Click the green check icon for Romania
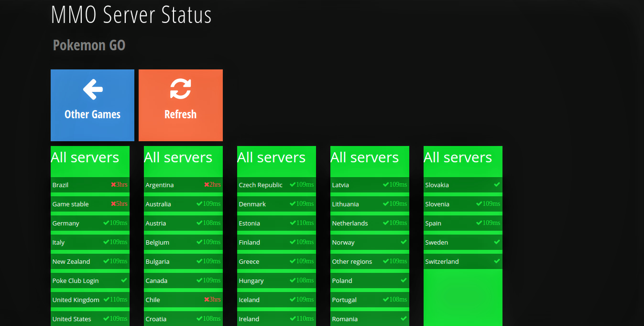 tap(404, 318)
